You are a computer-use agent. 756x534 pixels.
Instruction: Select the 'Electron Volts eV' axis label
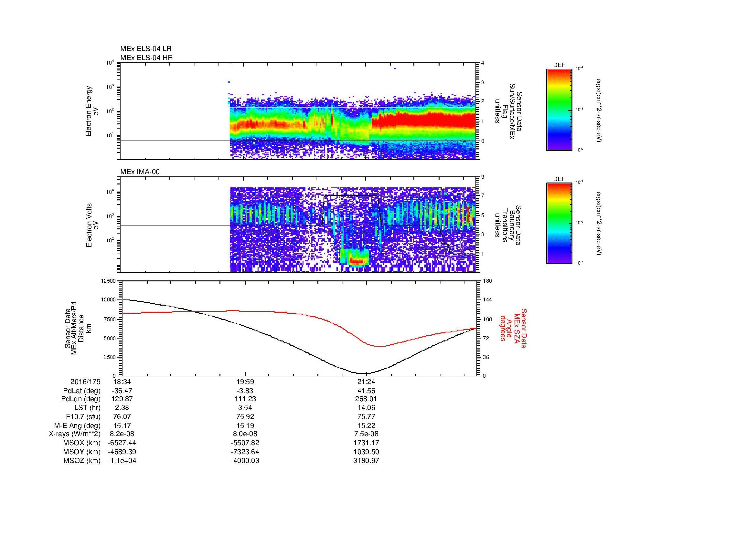point(92,225)
